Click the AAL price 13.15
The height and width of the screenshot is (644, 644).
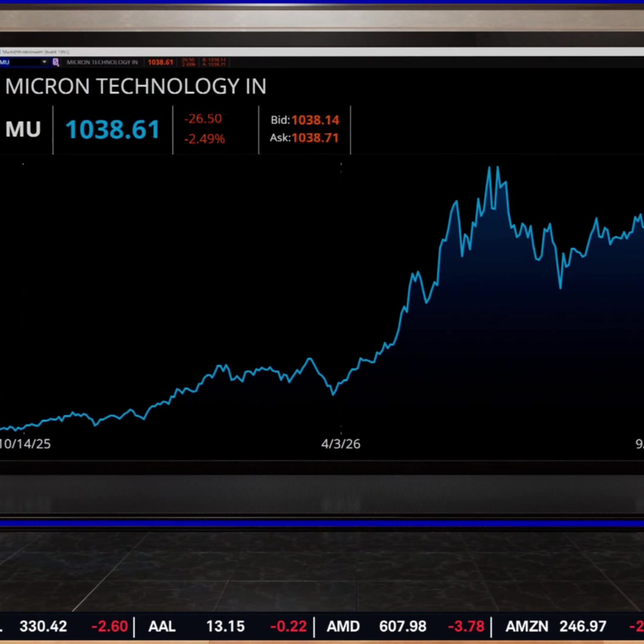(x=226, y=626)
